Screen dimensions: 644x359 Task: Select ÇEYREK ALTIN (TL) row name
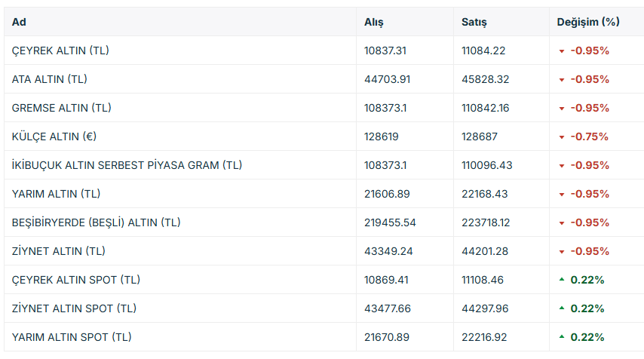pos(60,51)
